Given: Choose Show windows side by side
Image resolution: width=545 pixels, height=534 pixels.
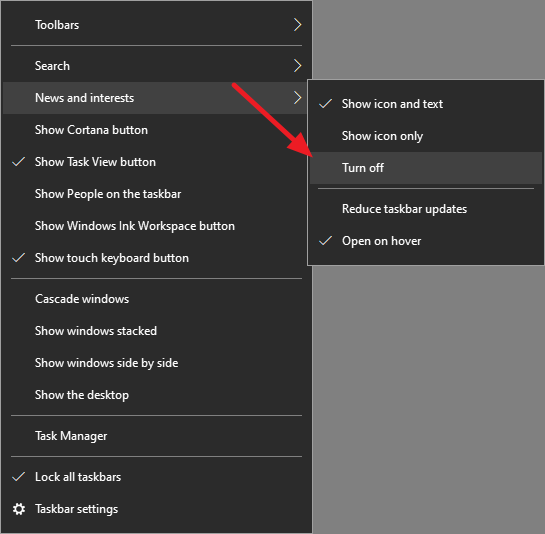Looking at the screenshot, I should [155, 363].
